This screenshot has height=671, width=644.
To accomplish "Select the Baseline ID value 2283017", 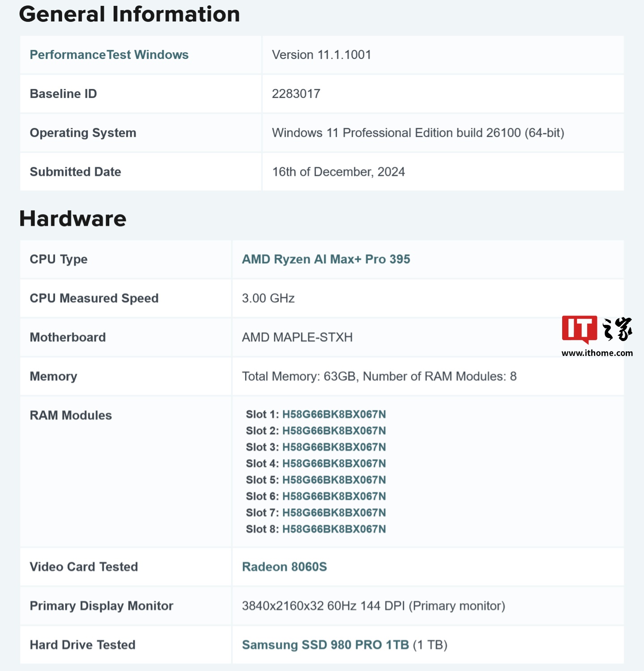I will (296, 93).
